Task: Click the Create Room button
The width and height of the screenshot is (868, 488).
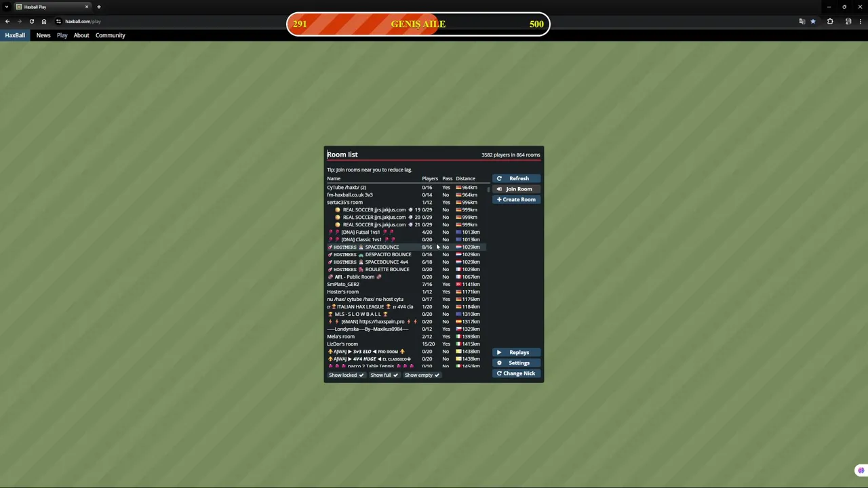Action: coord(517,199)
